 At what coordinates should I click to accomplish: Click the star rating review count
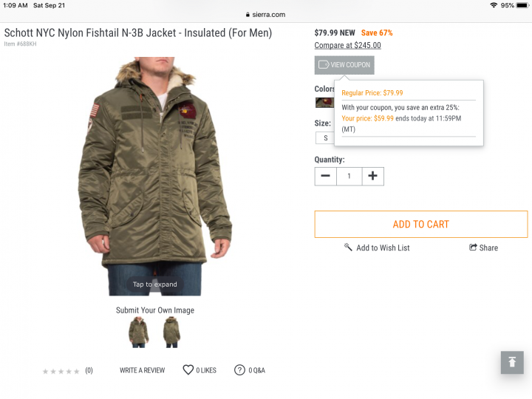[89, 370]
